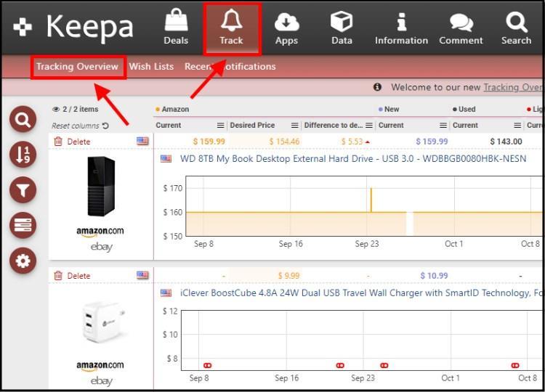Open the Deals shopping bag icon

pos(176,21)
